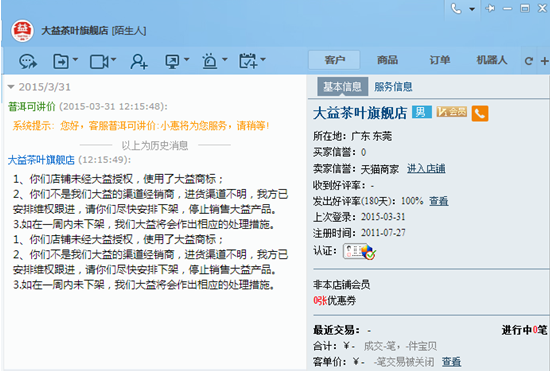The width and height of the screenshot is (550, 371).
Task: Click the calendar reminder add icon
Action: click(x=248, y=61)
